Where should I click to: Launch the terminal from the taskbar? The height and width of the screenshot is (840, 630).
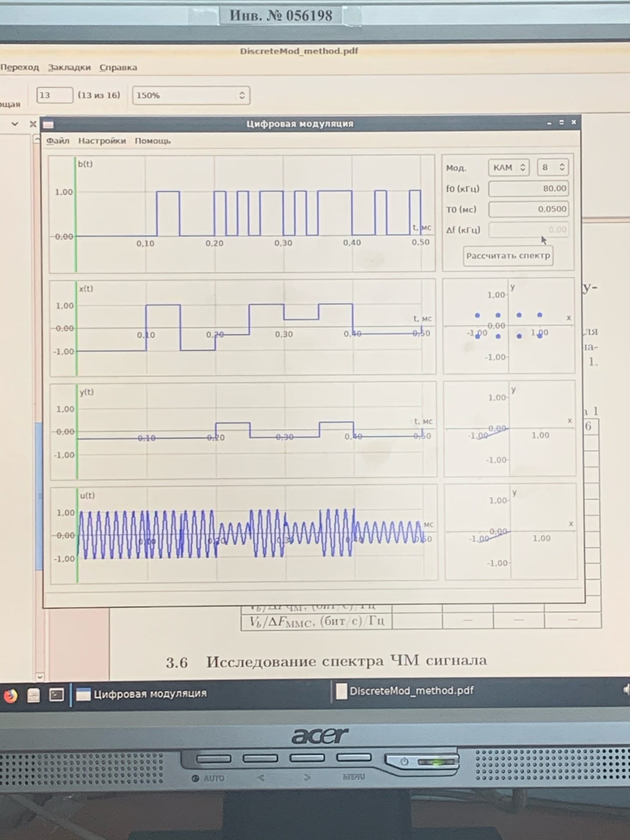[x=56, y=695]
